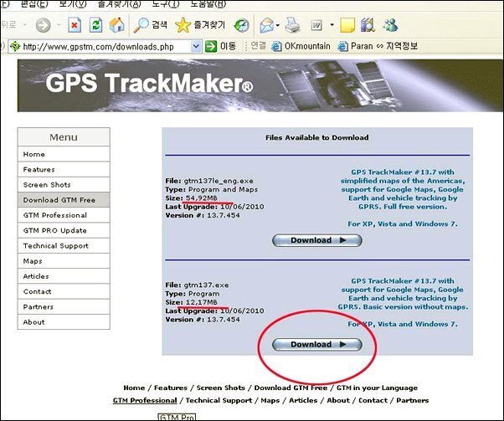
Task: Select GTM Professional in side menu
Action: pyautogui.click(x=64, y=215)
